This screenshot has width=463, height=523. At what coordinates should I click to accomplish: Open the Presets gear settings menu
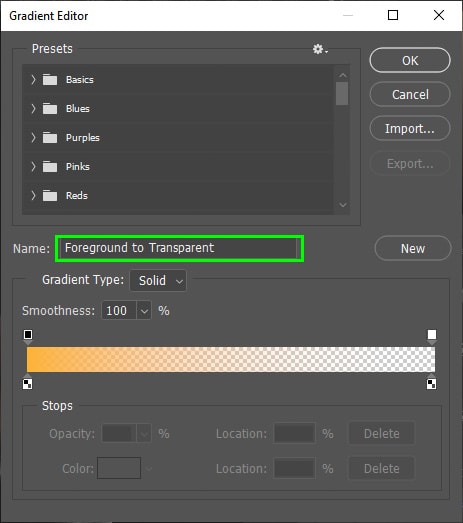(x=320, y=49)
